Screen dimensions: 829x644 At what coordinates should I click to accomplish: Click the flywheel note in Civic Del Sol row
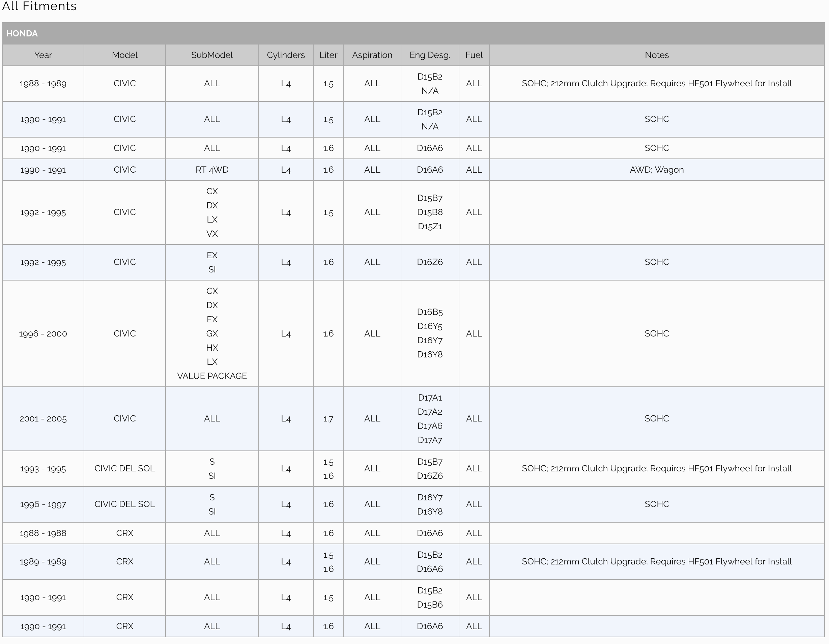[657, 469]
